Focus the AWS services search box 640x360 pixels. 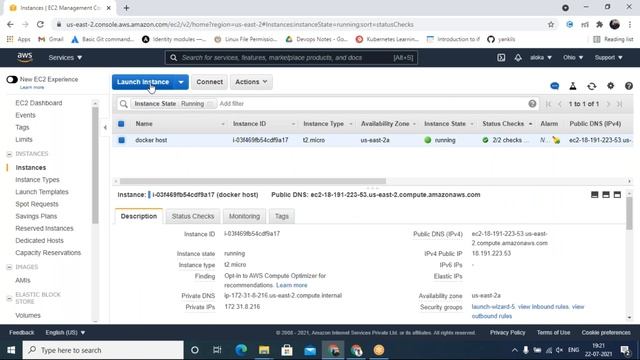pyautogui.click(x=291, y=58)
